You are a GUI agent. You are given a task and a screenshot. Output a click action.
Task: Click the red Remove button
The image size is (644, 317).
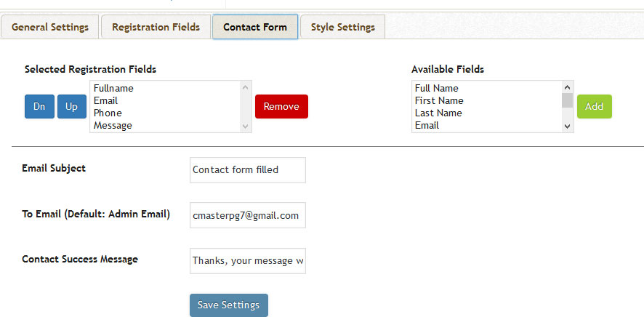pos(281,106)
